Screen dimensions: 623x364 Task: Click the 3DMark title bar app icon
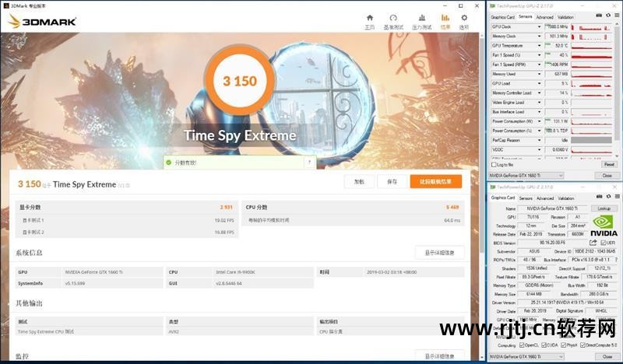(6, 5)
